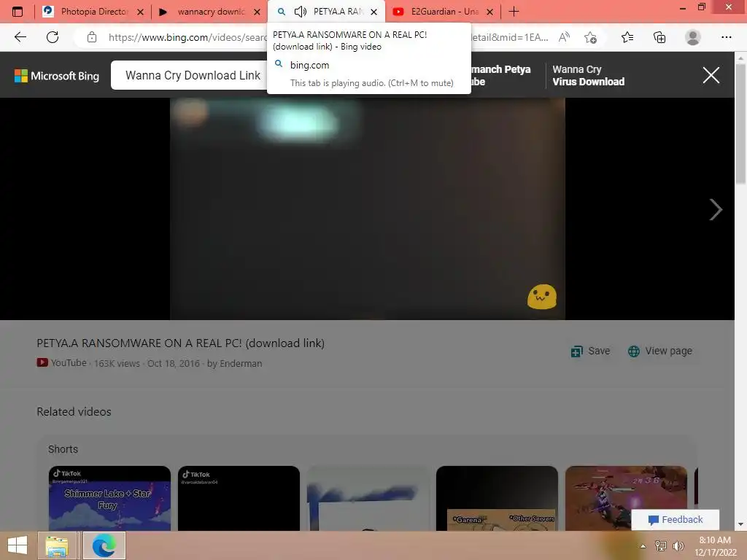Click the yellow blob emoji on the video
The width and height of the screenshot is (747, 560).
point(542,297)
